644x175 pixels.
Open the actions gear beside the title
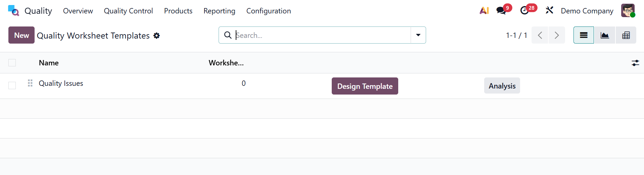point(157,36)
